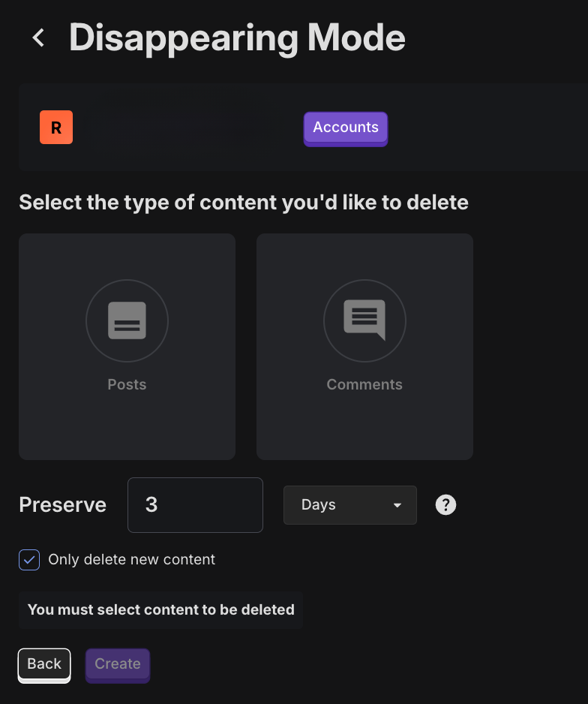
Task: Open the question mark help icon
Action: coord(445,505)
